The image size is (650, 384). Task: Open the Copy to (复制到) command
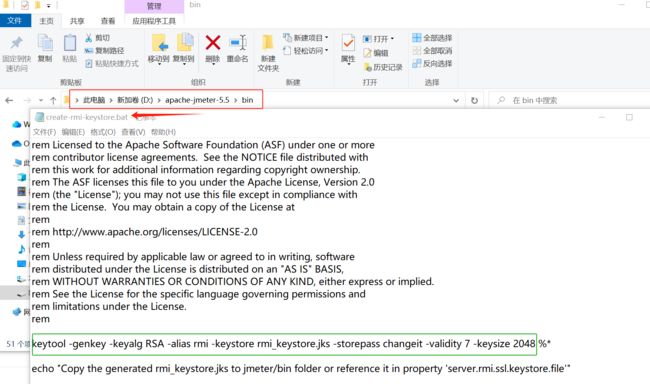pos(184,49)
